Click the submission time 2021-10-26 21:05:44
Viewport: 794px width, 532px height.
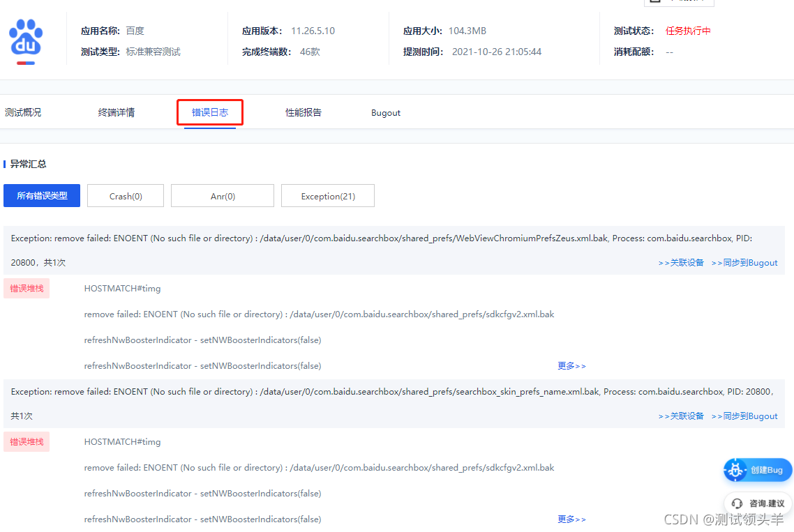pyautogui.click(x=497, y=52)
